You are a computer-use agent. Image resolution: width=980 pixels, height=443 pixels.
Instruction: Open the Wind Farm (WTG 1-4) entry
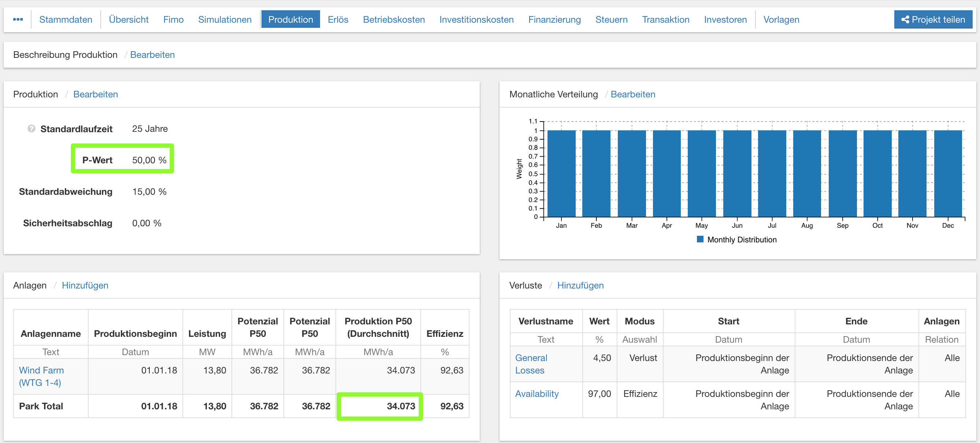pyautogui.click(x=41, y=376)
